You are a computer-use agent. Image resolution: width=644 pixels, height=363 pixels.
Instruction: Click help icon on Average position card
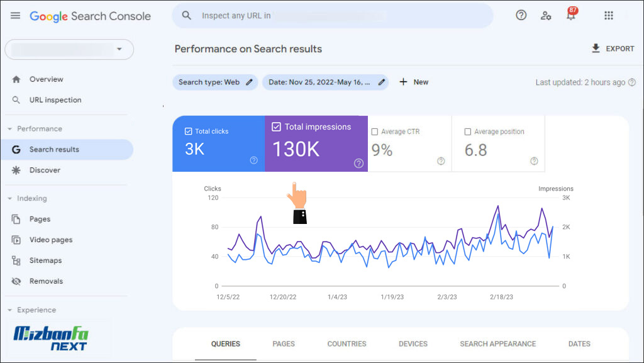[534, 161]
